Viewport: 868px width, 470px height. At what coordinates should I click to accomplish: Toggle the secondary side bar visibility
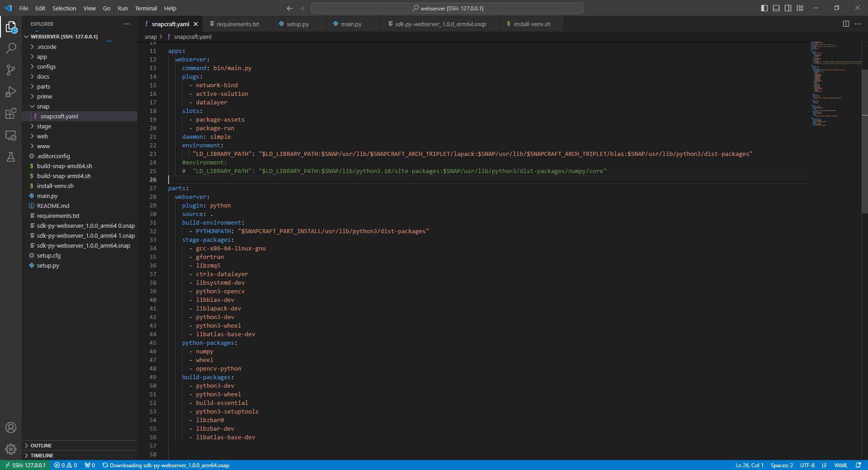(788, 8)
